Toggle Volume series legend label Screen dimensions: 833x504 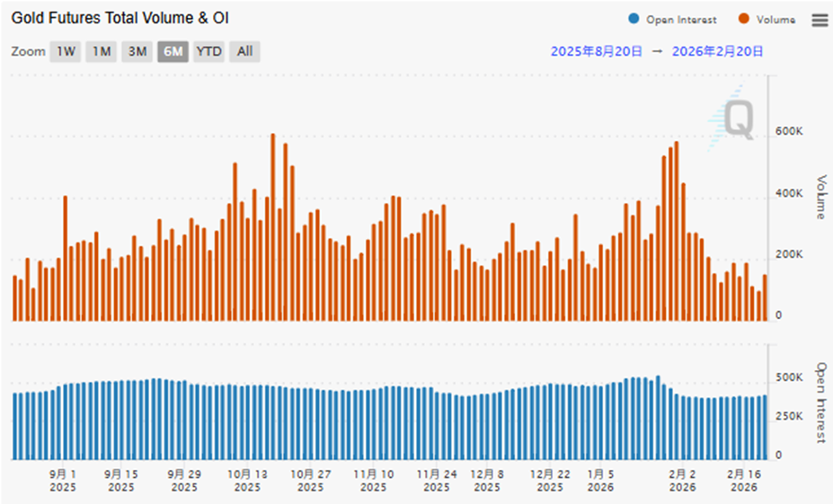(x=775, y=20)
